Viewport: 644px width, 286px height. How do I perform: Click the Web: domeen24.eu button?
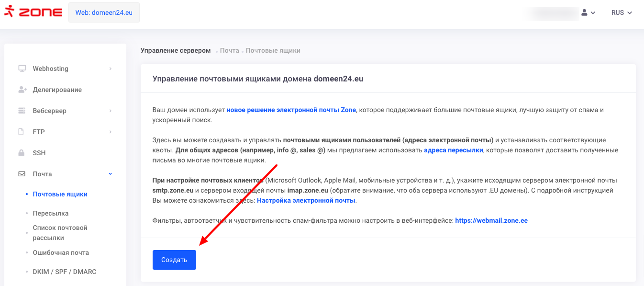pyautogui.click(x=104, y=12)
